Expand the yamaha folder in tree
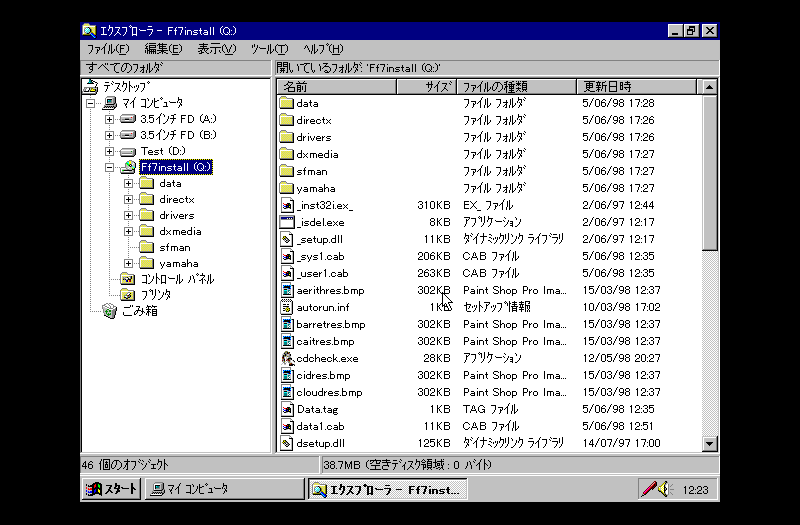 coord(129,264)
